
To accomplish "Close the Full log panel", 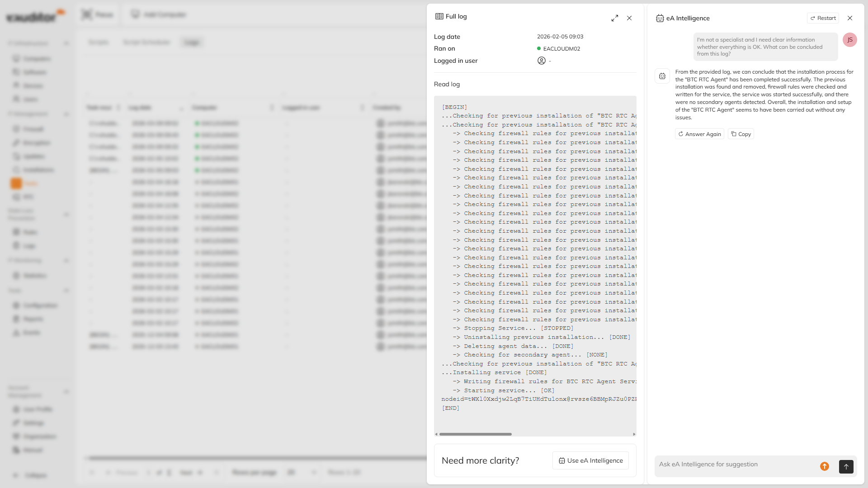I will tap(629, 18).
